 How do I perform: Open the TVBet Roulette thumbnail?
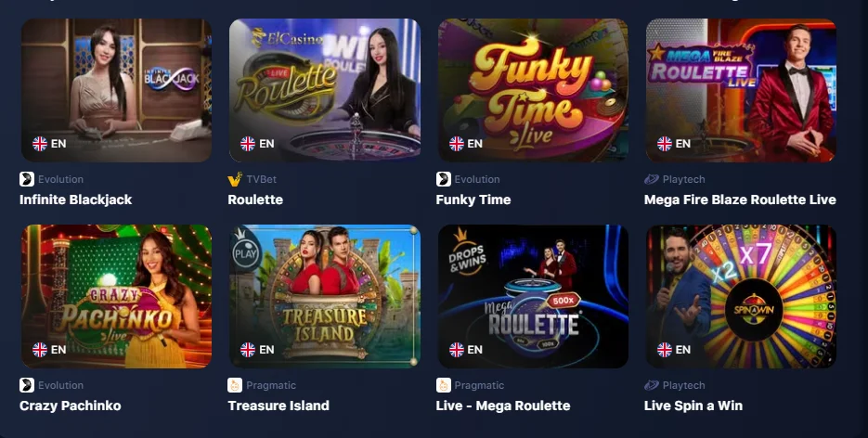pyautogui.click(x=325, y=90)
